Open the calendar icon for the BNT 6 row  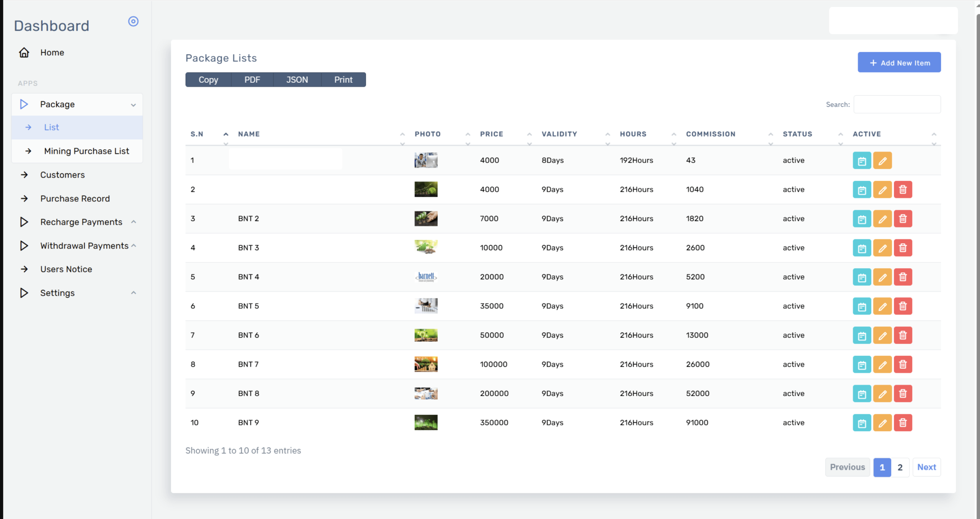pos(862,335)
